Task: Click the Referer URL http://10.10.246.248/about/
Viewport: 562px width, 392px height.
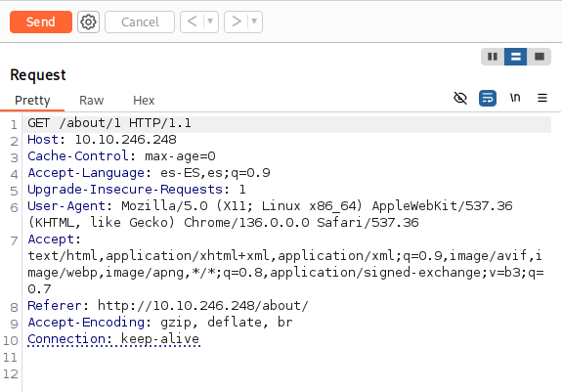Action: [x=203, y=306]
